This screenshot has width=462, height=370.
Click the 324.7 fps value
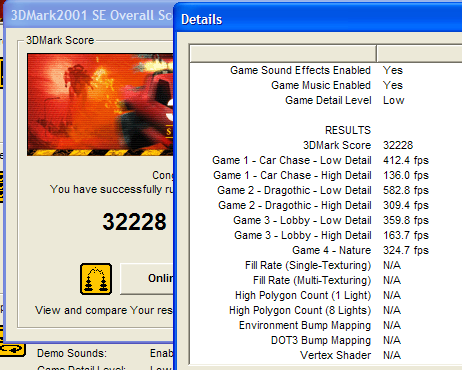[x=406, y=250]
